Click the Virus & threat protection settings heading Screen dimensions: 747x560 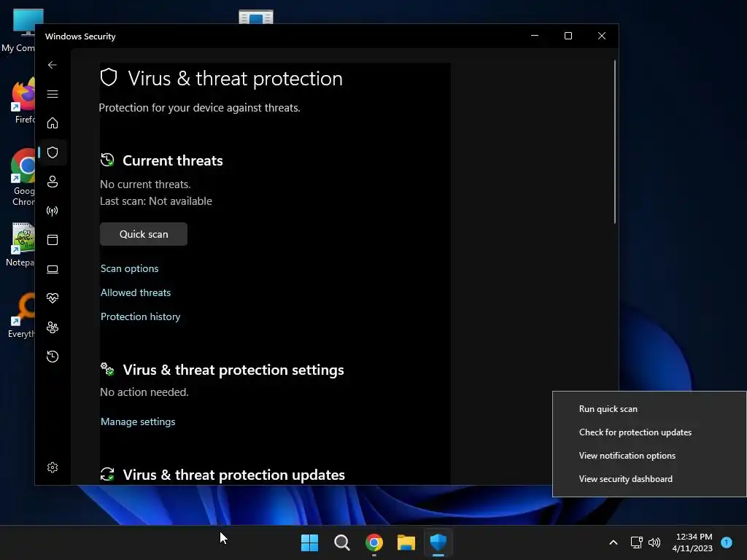(233, 370)
